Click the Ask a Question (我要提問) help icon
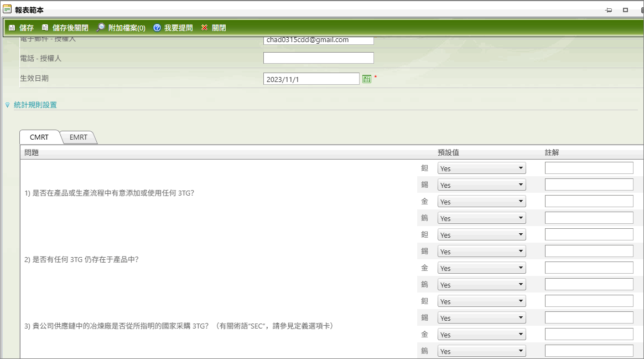 (157, 28)
